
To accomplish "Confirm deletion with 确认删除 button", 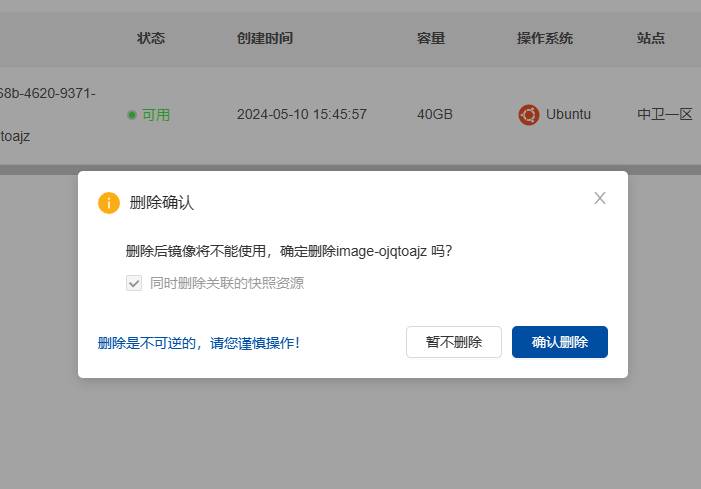I will tap(560, 342).
